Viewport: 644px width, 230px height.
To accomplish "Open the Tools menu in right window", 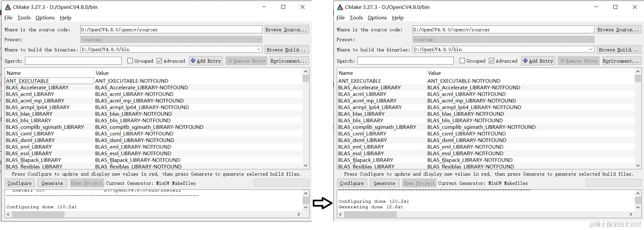I will (x=356, y=18).
